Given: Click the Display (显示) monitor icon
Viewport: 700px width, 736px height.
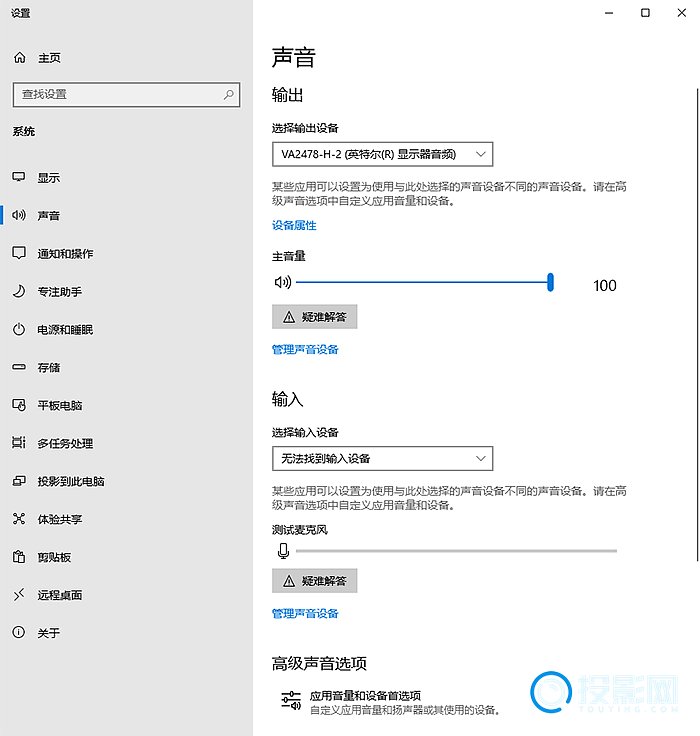Looking at the screenshot, I should click(x=19, y=178).
